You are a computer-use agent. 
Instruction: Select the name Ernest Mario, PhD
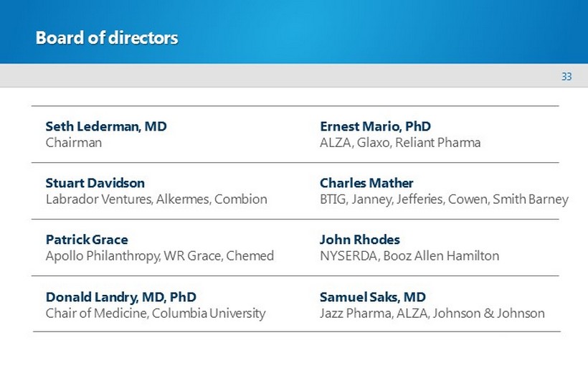[375, 126]
